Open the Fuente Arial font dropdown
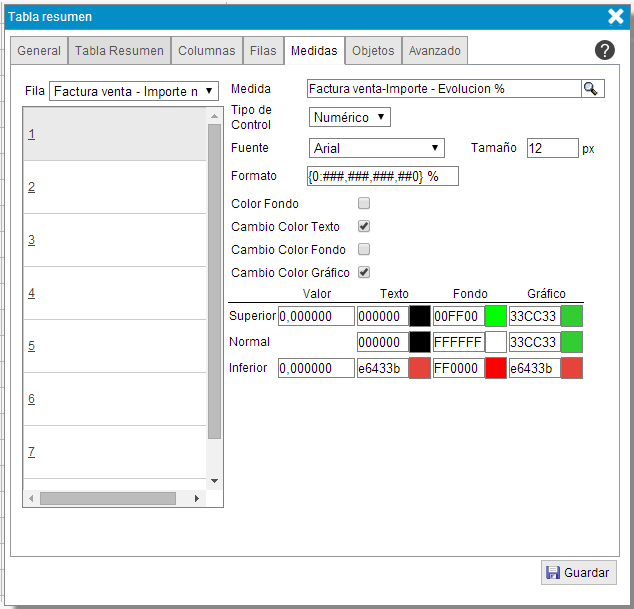The height and width of the screenshot is (609, 634). tap(377, 148)
